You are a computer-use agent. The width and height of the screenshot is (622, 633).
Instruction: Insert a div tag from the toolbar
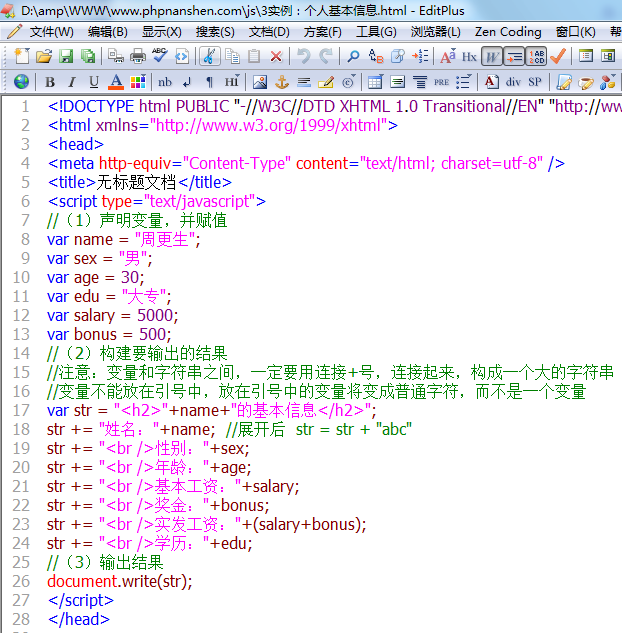pyautogui.click(x=513, y=82)
